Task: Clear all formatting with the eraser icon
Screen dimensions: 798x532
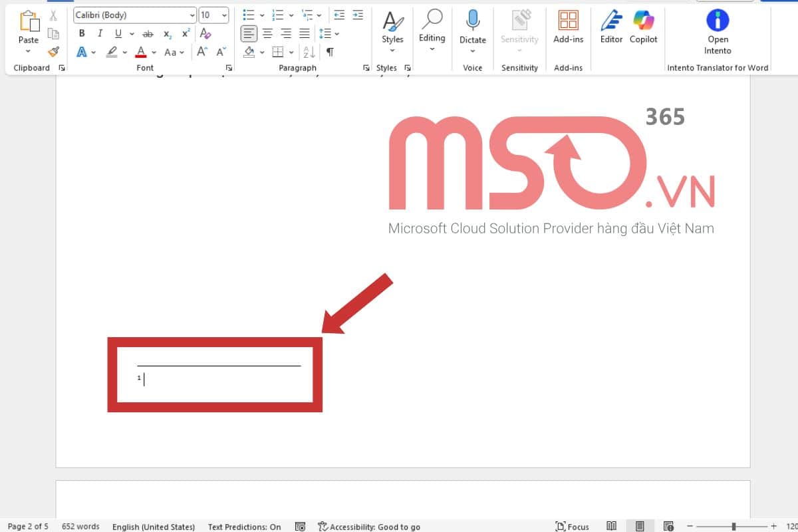Action: click(x=205, y=33)
